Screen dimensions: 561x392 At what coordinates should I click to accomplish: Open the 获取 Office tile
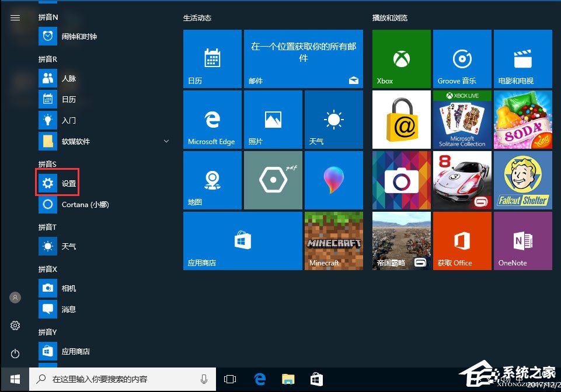point(462,240)
